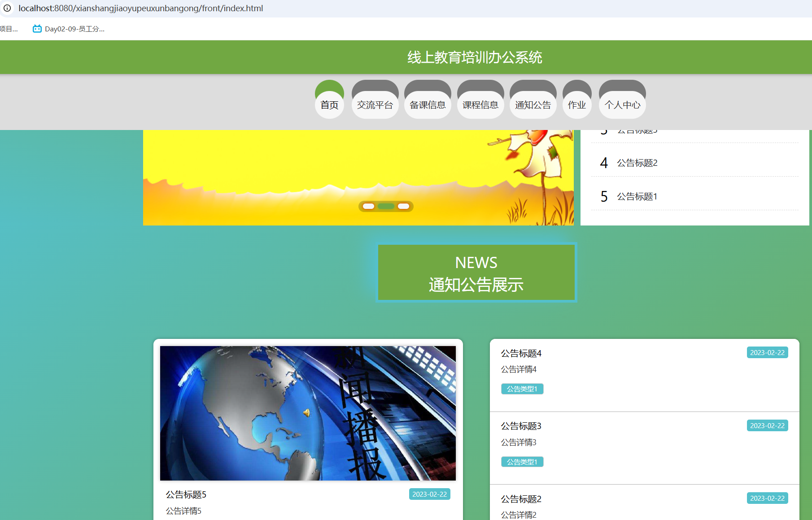
Task: Select the third carousel indicator dot
Action: pos(403,206)
